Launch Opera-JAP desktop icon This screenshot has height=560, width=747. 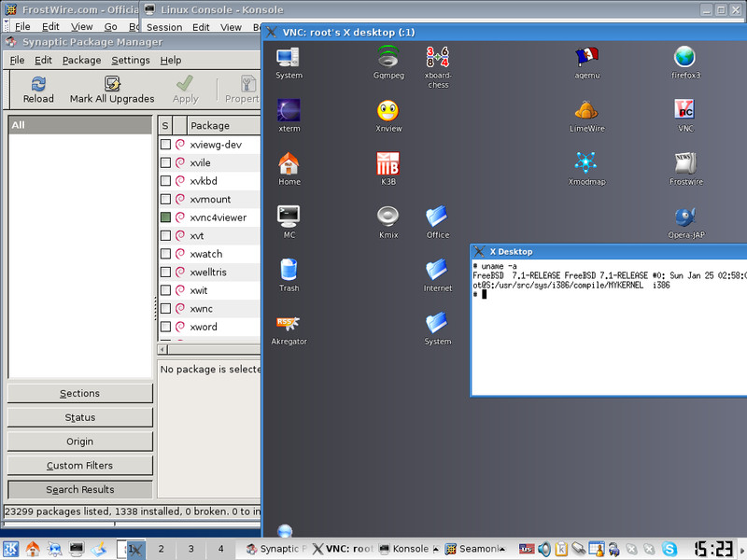point(685,217)
